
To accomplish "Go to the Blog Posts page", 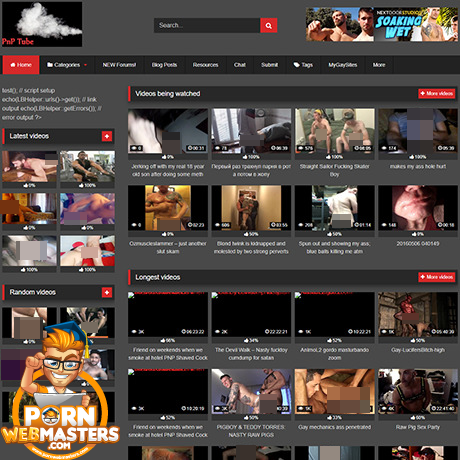I will 164,65.
